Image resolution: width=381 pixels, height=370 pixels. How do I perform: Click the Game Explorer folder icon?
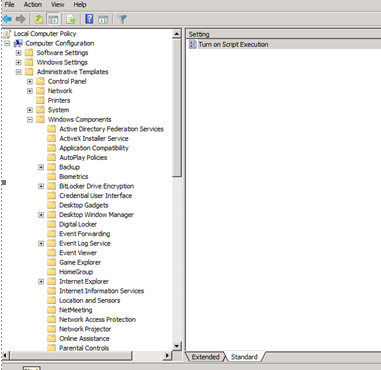51,262
